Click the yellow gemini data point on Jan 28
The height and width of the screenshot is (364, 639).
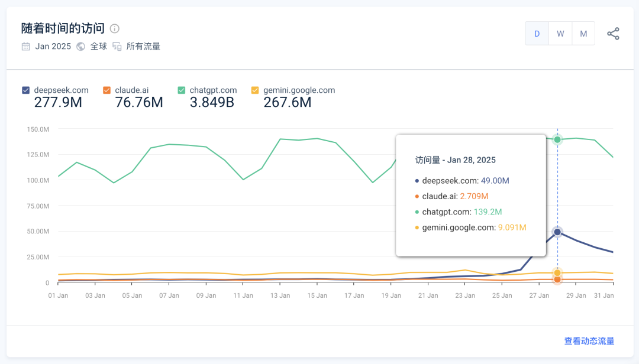pyautogui.click(x=557, y=273)
